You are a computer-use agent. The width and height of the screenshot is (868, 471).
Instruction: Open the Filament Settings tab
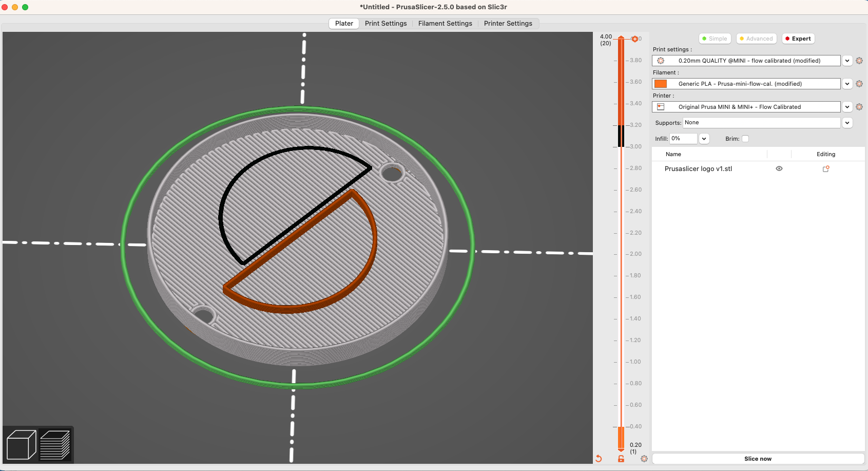point(445,24)
